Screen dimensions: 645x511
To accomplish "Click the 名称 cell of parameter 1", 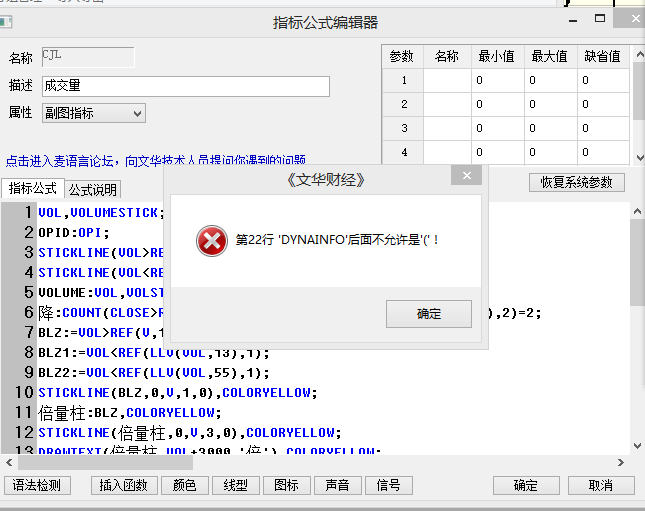I will coord(447,81).
